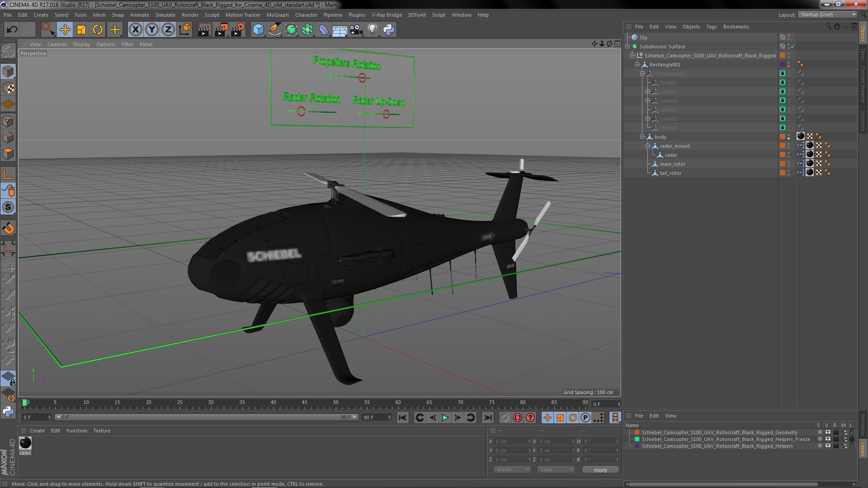Click the Python script icon in toolbar
The height and width of the screenshot is (488, 868).
[x=389, y=30]
